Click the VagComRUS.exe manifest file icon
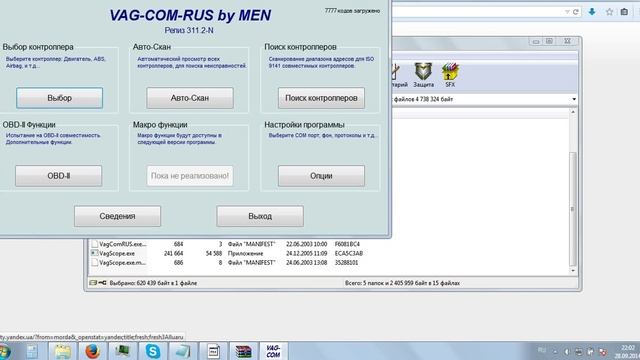This screenshot has width=640, height=360. 94,244
